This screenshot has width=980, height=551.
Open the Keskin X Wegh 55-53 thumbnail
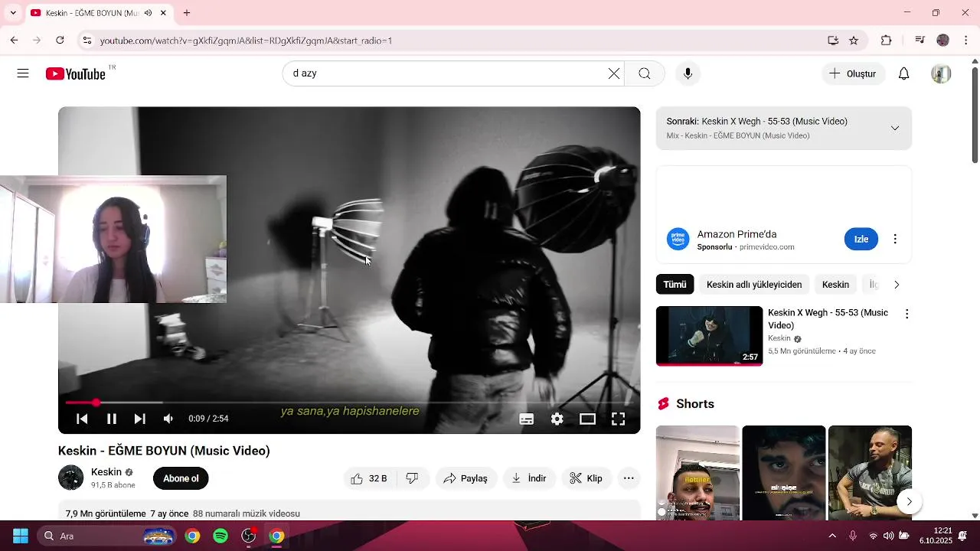(709, 336)
